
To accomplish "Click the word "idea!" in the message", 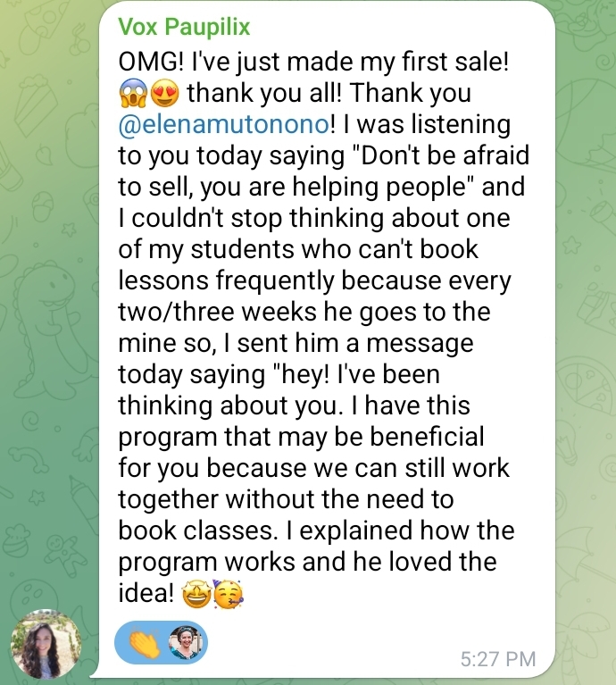I will point(146,593).
